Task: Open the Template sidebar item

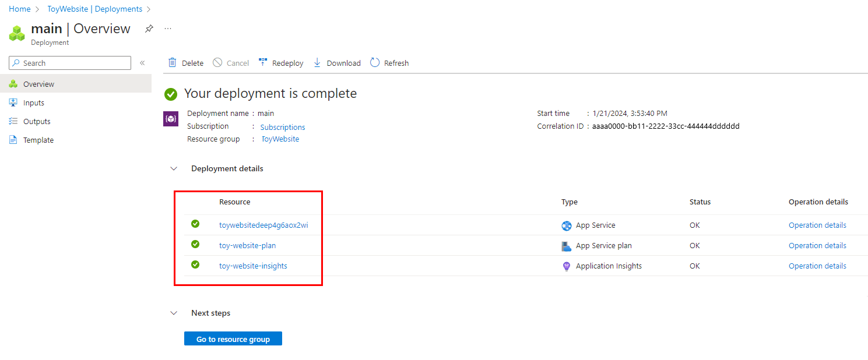Action: click(37, 139)
